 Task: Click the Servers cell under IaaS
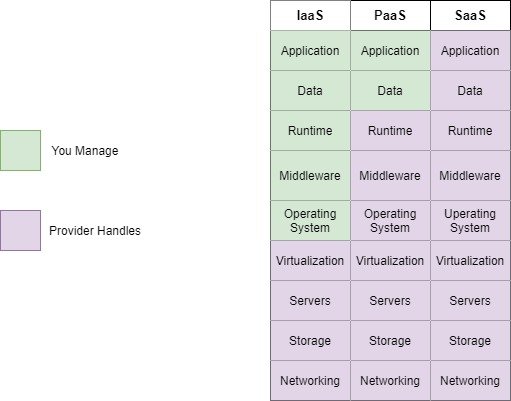coord(310,301)
